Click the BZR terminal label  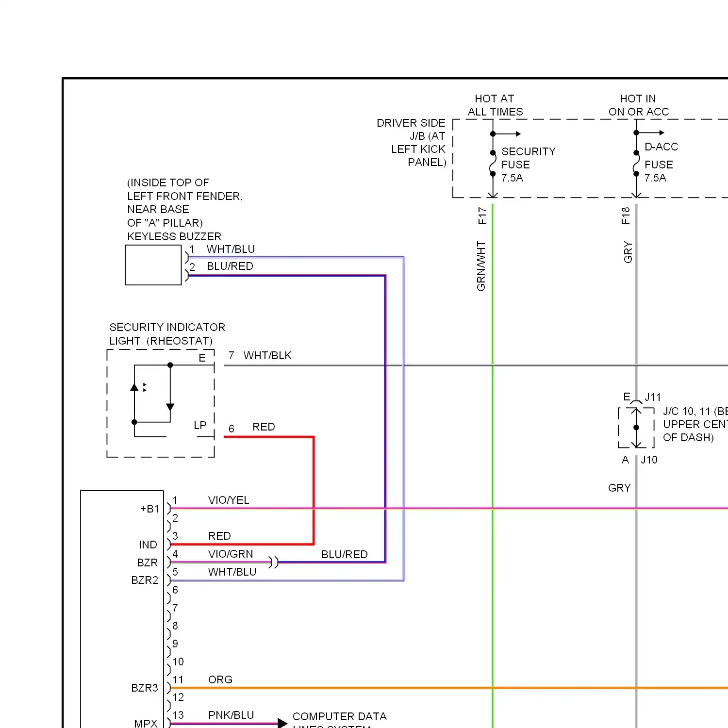coord(147,563)
